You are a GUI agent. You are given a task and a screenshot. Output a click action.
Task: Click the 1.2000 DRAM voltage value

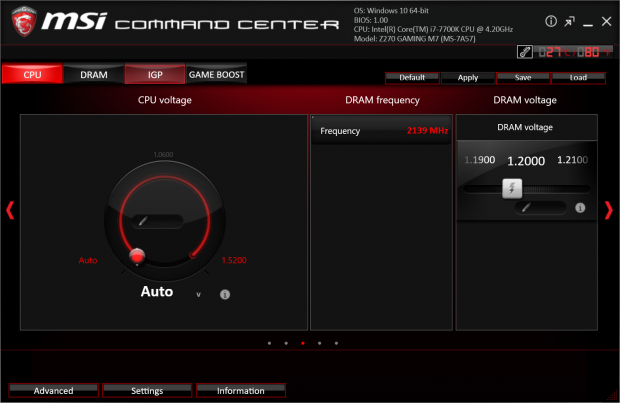526,161
